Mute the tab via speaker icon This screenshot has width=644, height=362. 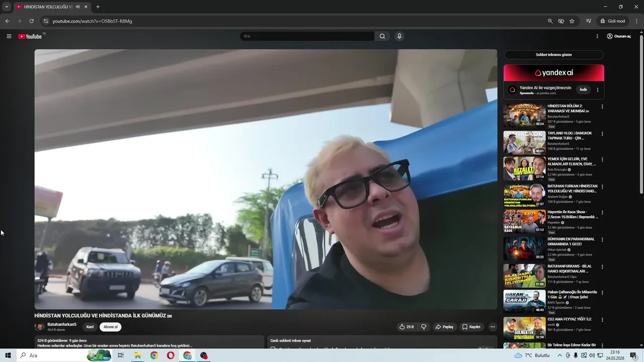coord(77,7)
